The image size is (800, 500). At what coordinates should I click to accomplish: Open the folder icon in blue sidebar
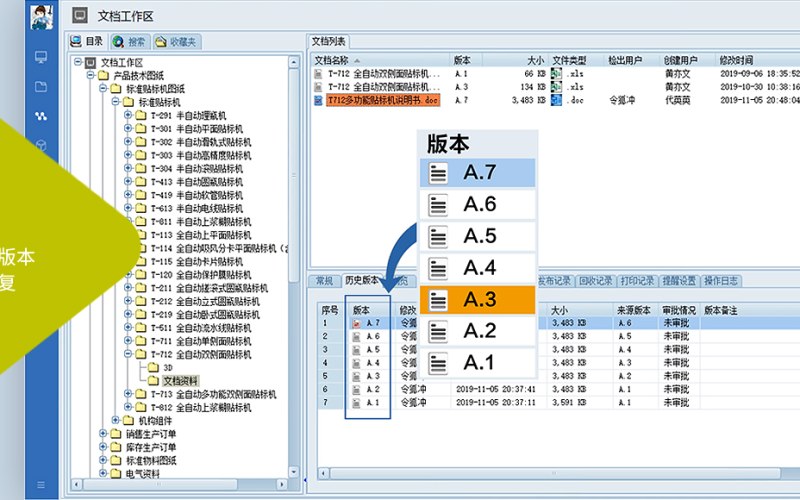[41, 87]
